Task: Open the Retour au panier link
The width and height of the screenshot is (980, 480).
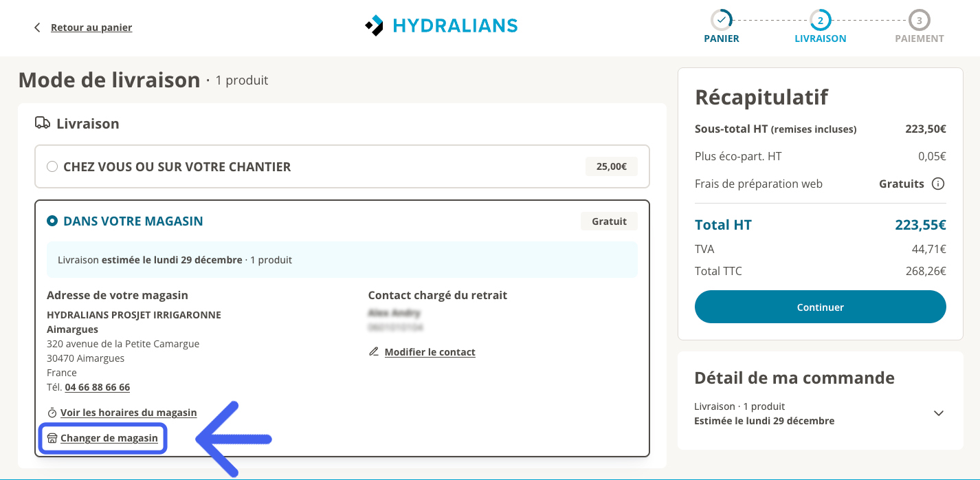Action: [x=91, y=28]
